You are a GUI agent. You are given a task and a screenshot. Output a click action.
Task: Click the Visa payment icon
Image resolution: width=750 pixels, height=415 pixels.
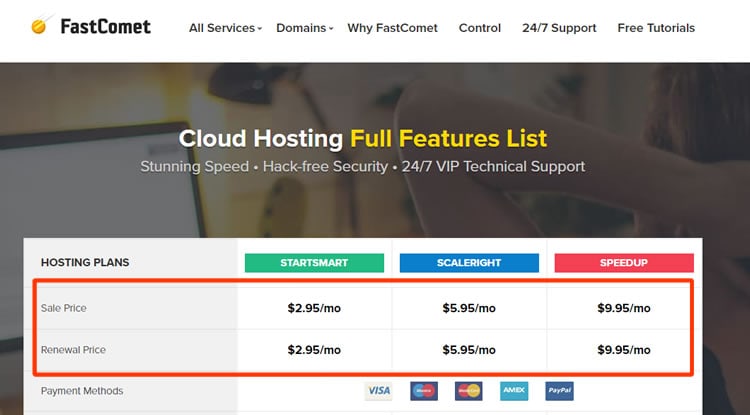point(378,391)
